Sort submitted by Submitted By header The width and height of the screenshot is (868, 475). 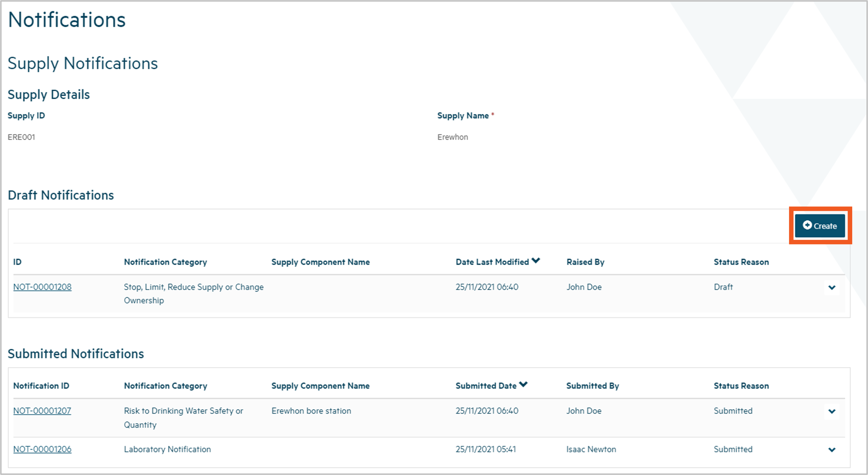(592, 386)
